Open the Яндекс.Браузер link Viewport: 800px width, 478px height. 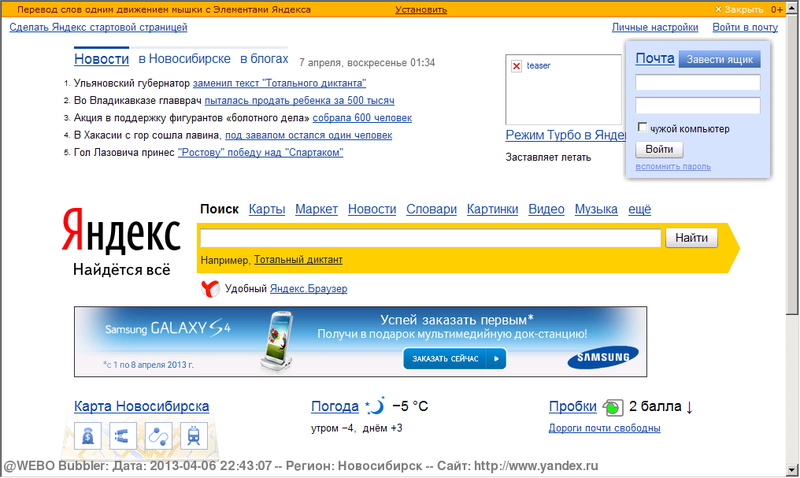(x=309, y=289)
